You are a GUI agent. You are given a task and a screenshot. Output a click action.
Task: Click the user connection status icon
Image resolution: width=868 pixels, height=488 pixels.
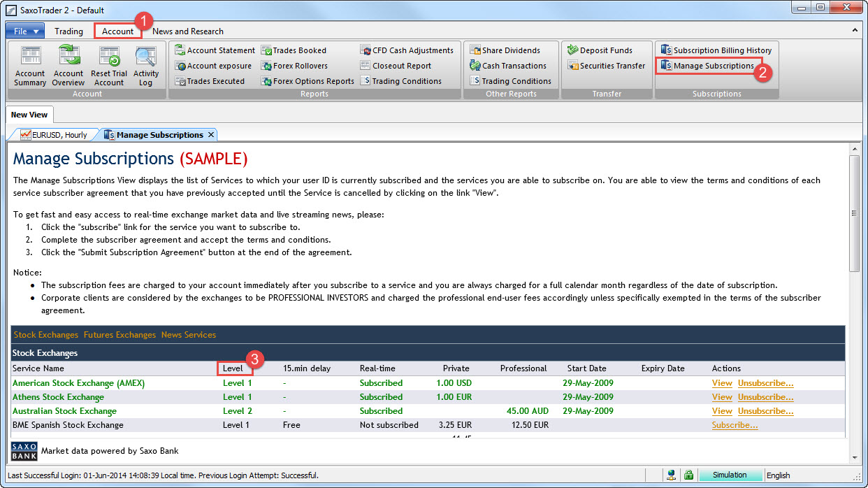pyautogui.click(x=672, y=475)
